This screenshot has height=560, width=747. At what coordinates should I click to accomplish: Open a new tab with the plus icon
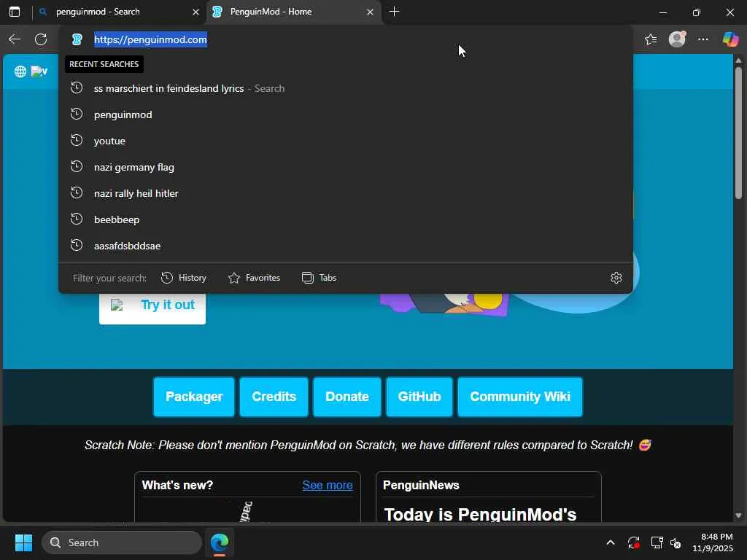[x=394, y=12]
